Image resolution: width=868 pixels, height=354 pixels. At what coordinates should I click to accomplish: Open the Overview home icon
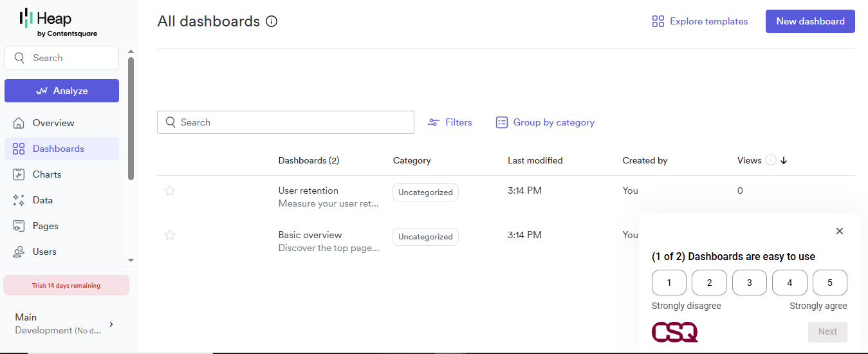pos(19,123)
